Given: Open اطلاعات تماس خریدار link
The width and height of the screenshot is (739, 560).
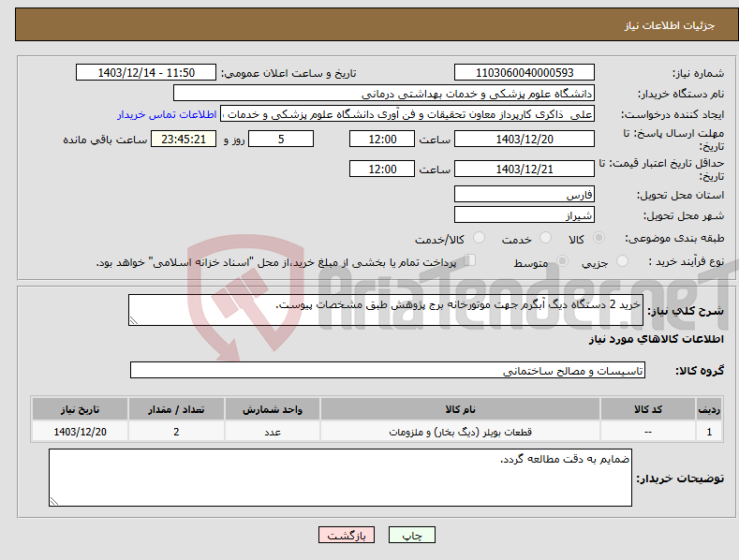Looking at the screenshot, I should 167,114.
